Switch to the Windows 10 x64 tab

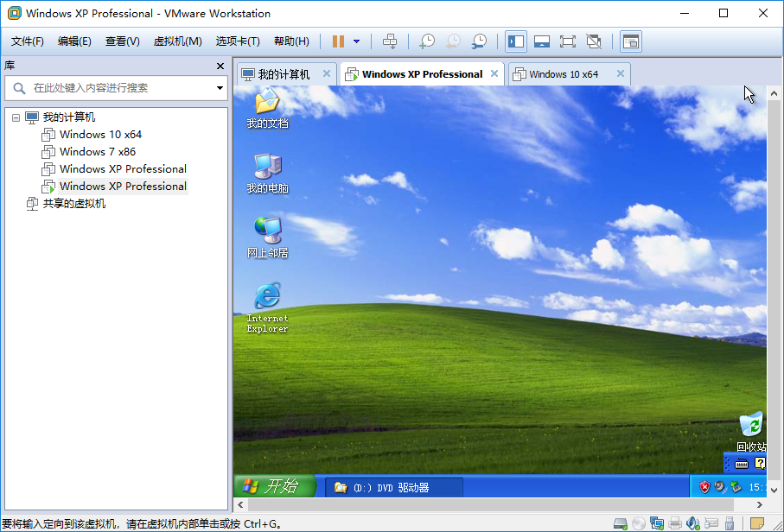tap(568, 73)
